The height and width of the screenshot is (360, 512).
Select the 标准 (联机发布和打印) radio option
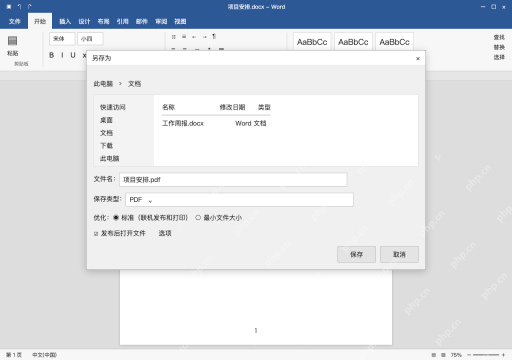(116, 218)
